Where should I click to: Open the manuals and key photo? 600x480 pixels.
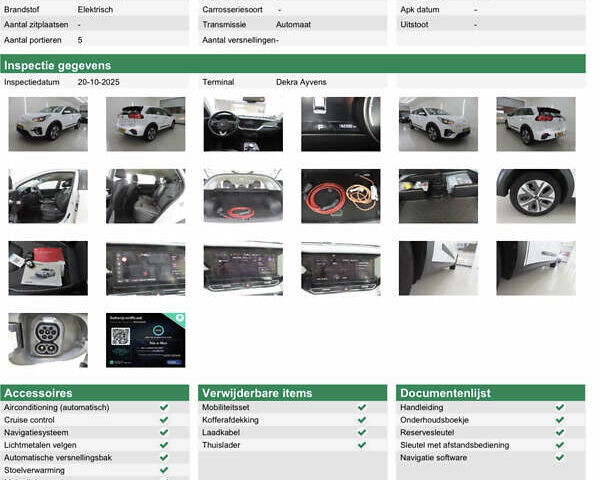tap(48, 268)
